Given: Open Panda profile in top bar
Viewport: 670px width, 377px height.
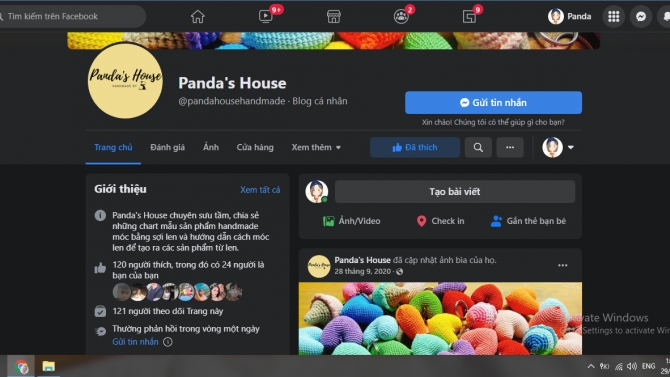Looking at the screenshot, I should tap(570, 17).
